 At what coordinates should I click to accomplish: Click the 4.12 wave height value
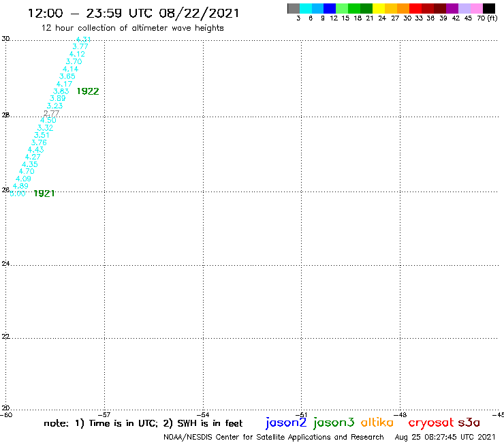(x=77, y=54)
